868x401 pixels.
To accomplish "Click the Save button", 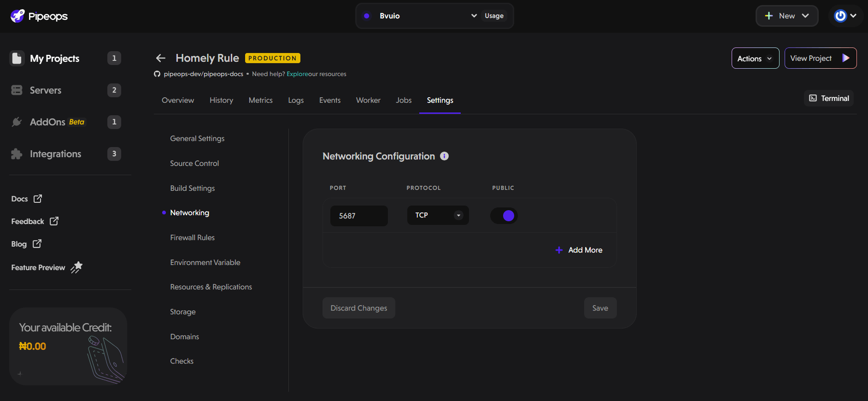I will point(600,308).
